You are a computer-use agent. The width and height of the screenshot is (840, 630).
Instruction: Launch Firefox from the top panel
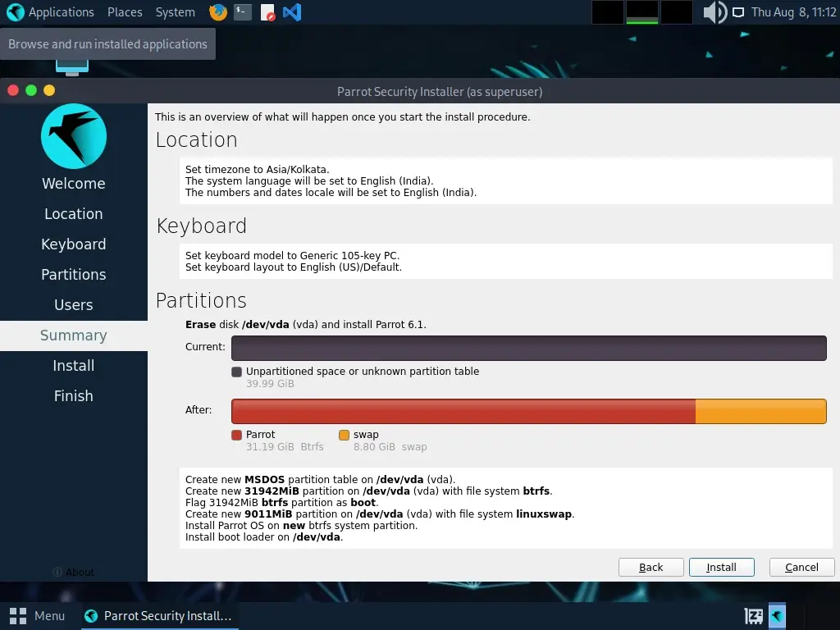pyautogui.click(x=217, y=12)
